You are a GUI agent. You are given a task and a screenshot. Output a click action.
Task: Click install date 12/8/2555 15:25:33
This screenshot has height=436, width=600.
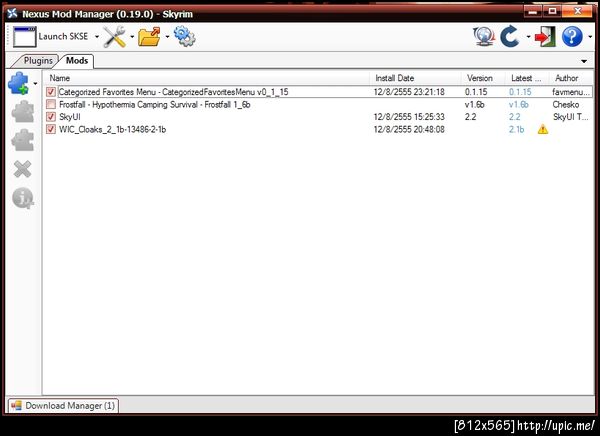pos(409,117)
